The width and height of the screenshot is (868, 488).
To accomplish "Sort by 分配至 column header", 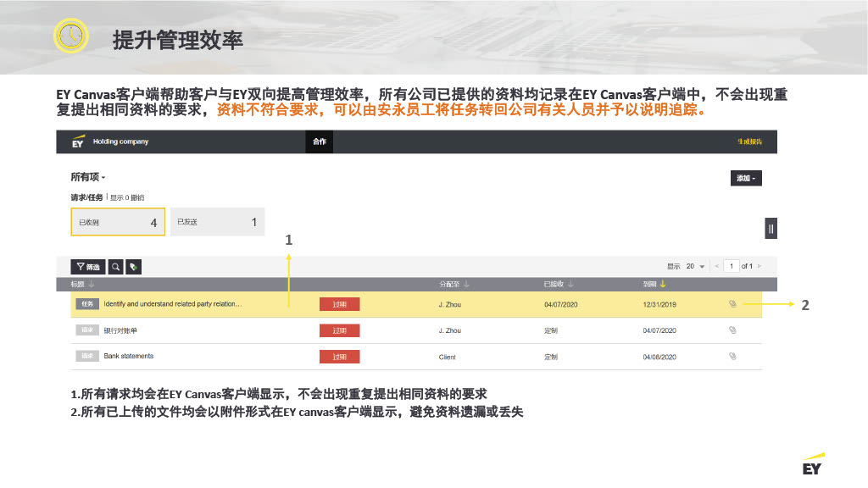I will (x=453, y=284).
